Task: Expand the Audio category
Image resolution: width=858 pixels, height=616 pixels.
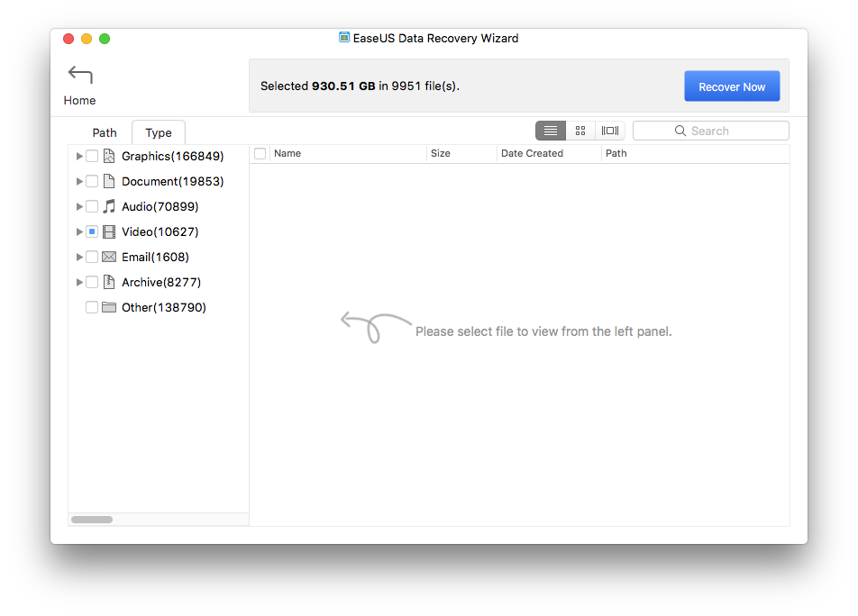Action: (79, 206)
